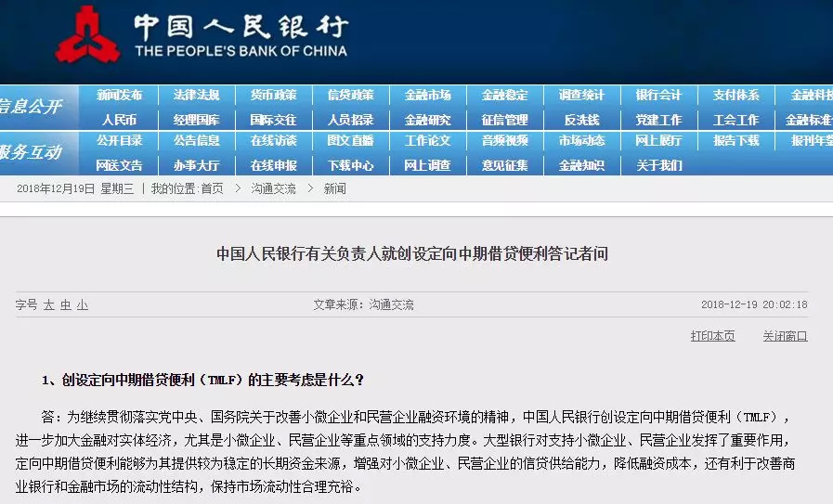Select 国际交往 in navigation

click(x=274, y=120)
